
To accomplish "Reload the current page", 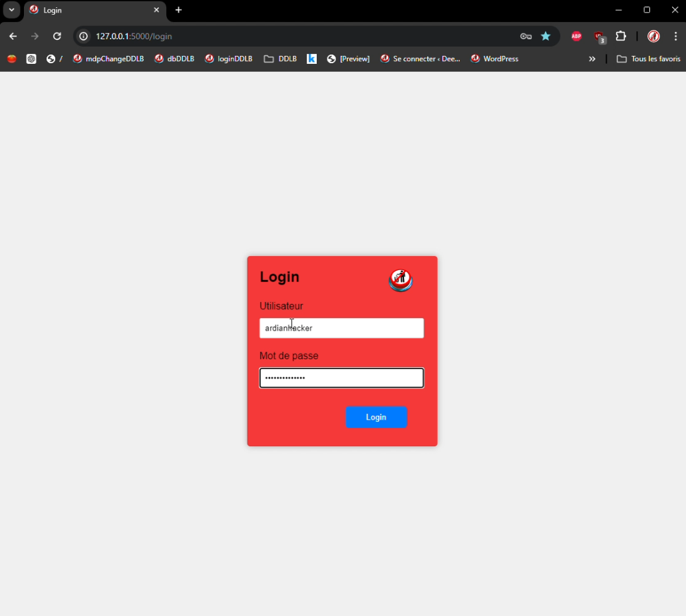I will pos(57,37).
